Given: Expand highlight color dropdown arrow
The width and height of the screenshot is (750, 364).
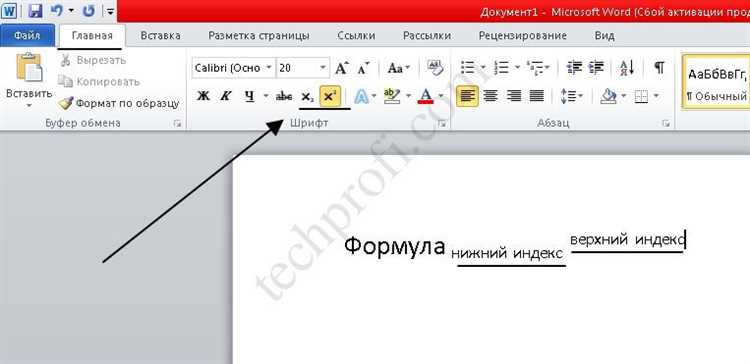Looking at the screenshot, I should click(x=408, y=97).
